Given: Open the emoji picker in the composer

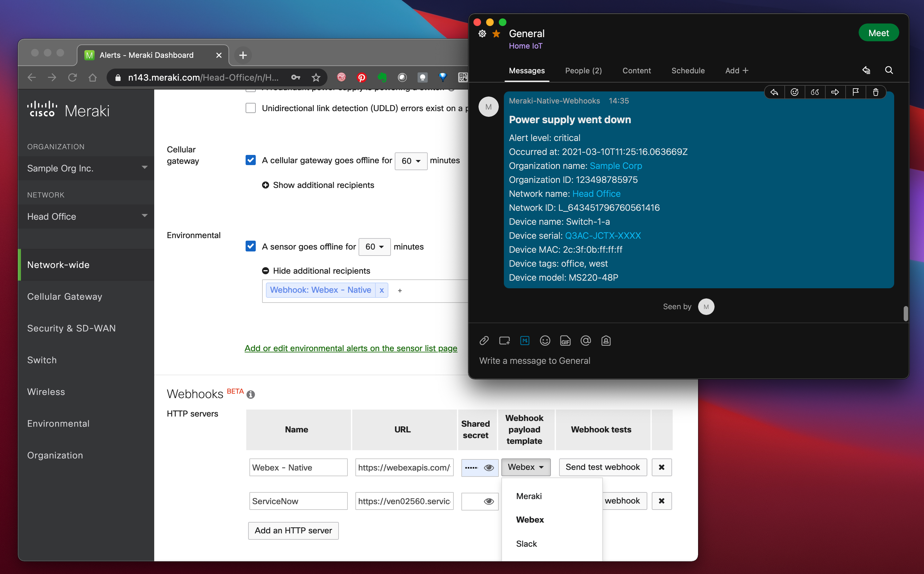Looking at the screenshot, I should coord(545,341).
